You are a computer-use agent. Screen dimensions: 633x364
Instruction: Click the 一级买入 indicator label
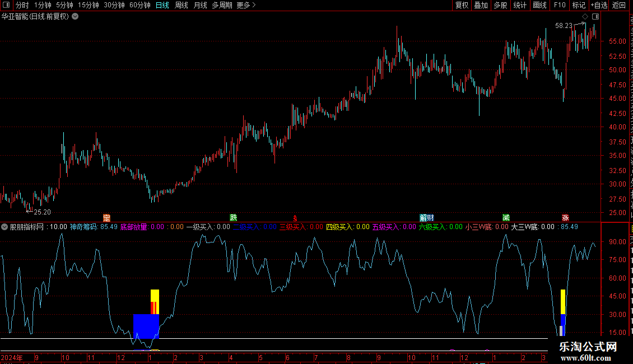[x=208, y=227]
